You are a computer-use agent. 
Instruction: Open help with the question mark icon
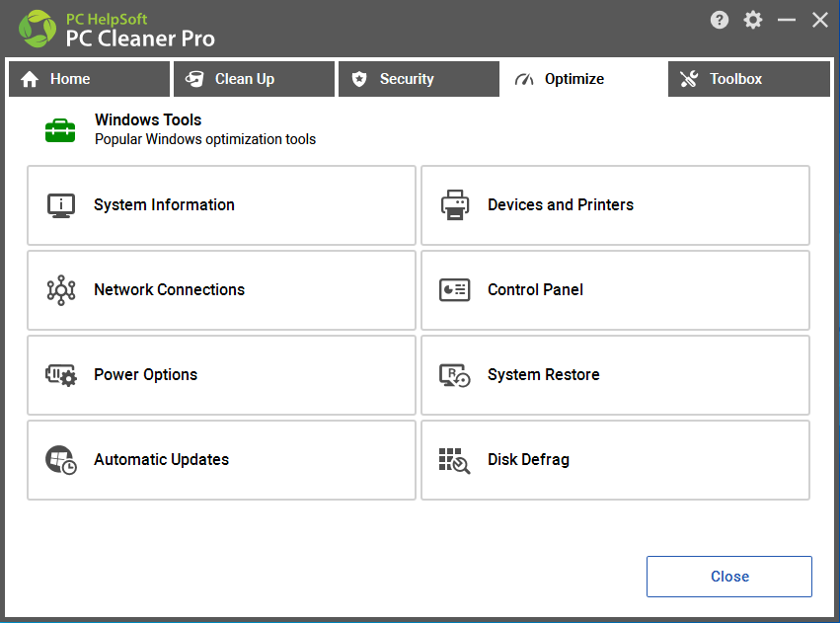(x=720, y=21)
